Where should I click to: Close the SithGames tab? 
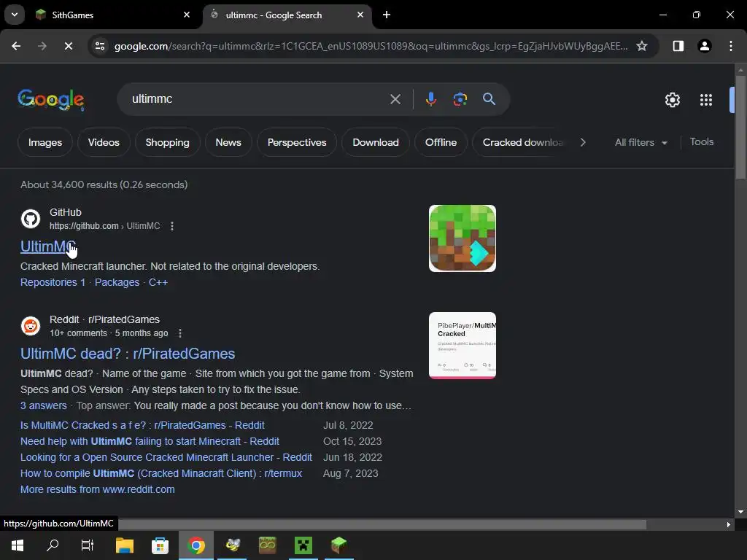[x=187, y=15]
